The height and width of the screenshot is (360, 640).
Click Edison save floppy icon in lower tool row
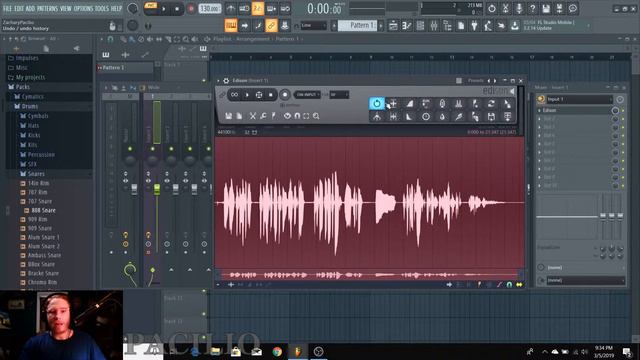click(x=229, y=116)
